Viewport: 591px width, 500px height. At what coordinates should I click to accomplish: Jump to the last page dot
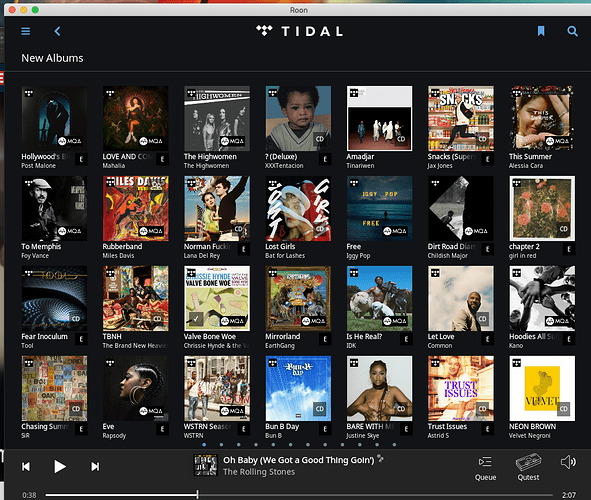point(394,445)
